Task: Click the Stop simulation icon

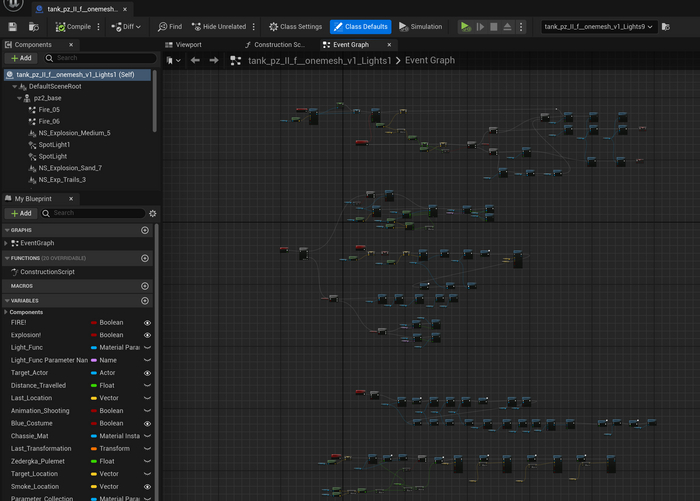Action: tap(494, 27)
